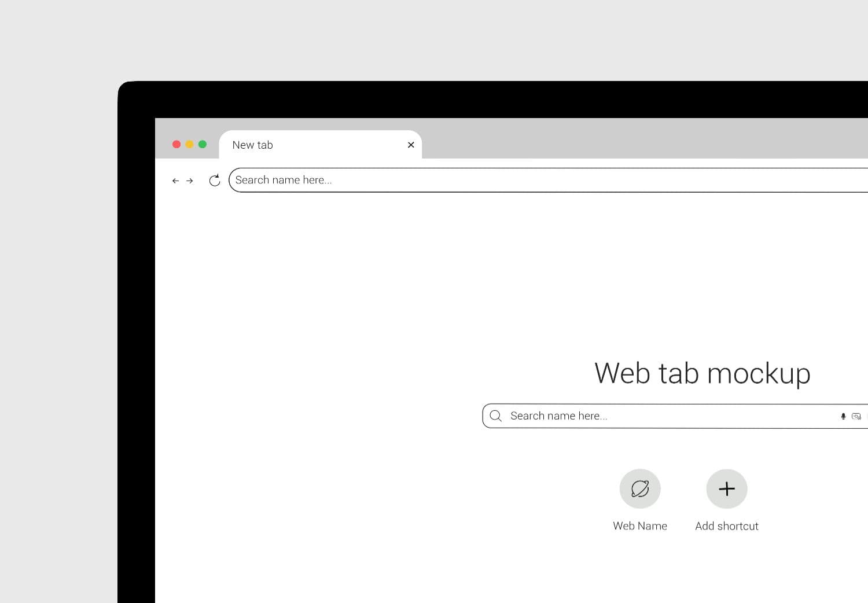This screenshot has height=603, width=868.
Task: Click the green maximize window dot
Action: 203,144
